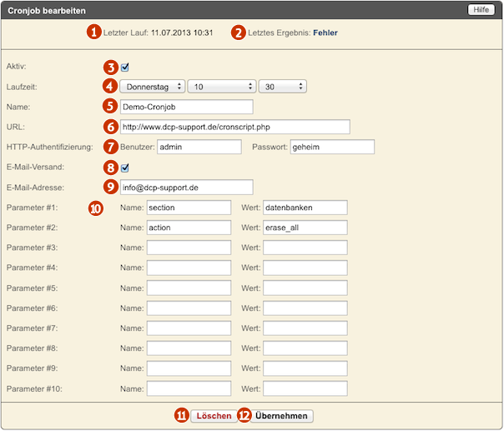Image resolution: width=504 pixels, height=431 pixels.
Task: Click Parameter #1 Name field section
Action: pyautogui.click(x=189, y=208)
